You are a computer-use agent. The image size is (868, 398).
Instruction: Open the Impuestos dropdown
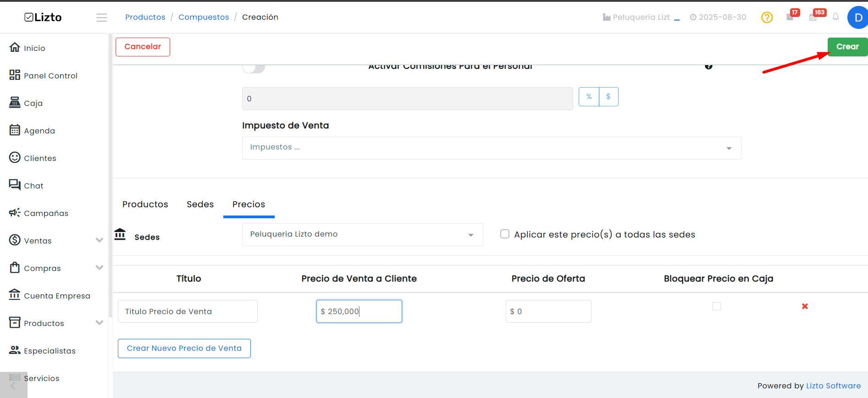coord(492,148)
